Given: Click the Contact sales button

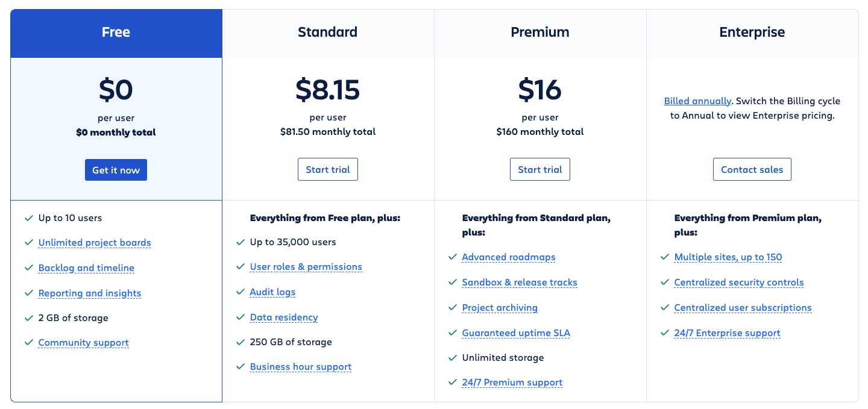Looking at the screenshot, I should coord(752,169).
